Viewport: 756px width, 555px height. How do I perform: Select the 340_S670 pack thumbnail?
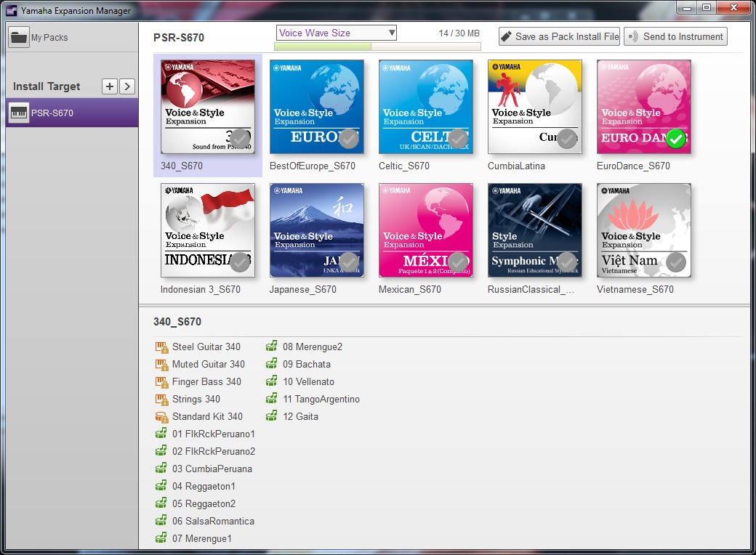[x=208, y=107]
